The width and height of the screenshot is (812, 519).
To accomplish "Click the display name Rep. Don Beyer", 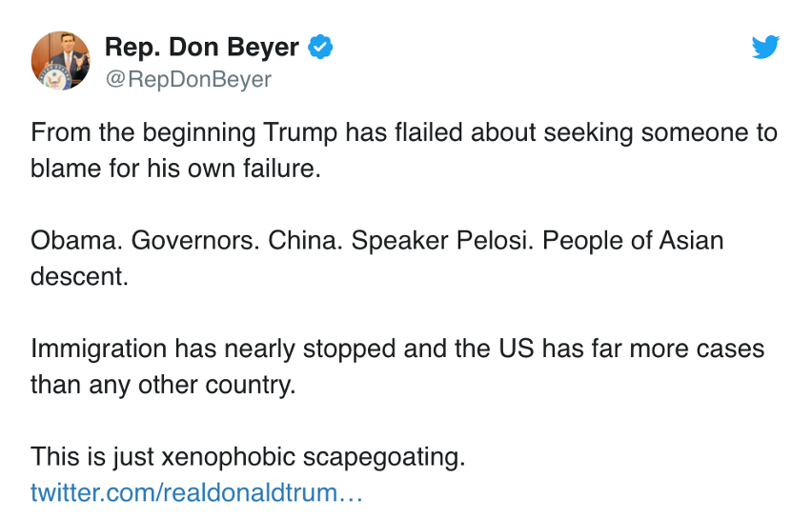I will [x=202, y=47].
